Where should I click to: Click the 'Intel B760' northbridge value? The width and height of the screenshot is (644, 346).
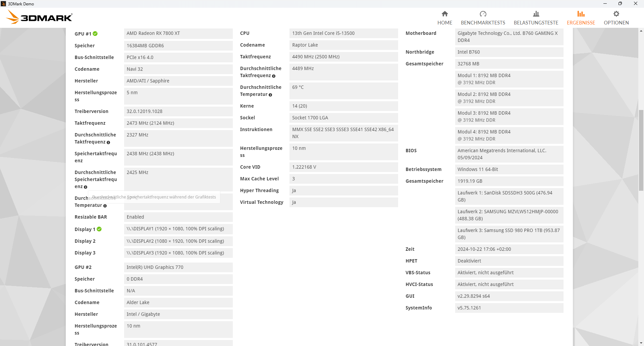click(x=509, y=52)
